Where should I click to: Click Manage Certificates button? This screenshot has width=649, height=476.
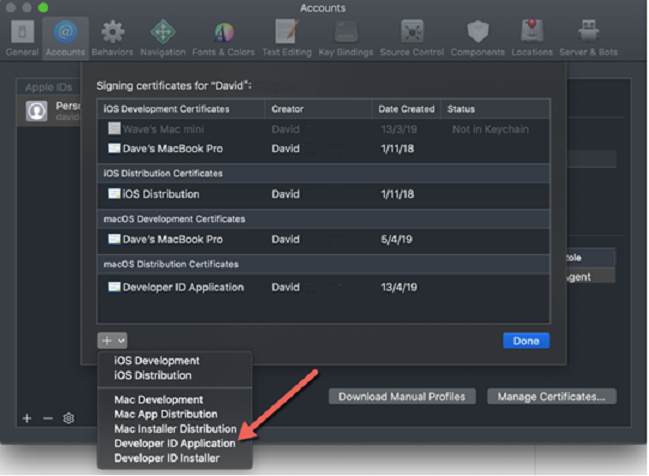tap(551, 397)
